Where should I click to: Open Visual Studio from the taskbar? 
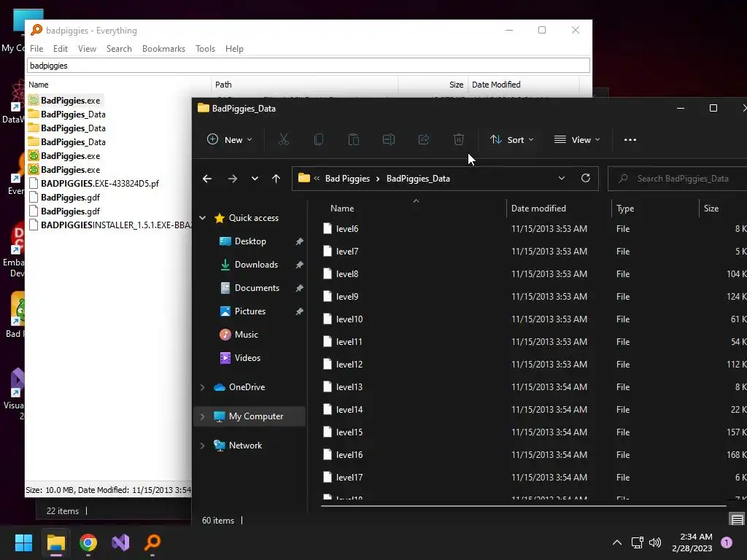pyautogui.click(x=120, y=542)
